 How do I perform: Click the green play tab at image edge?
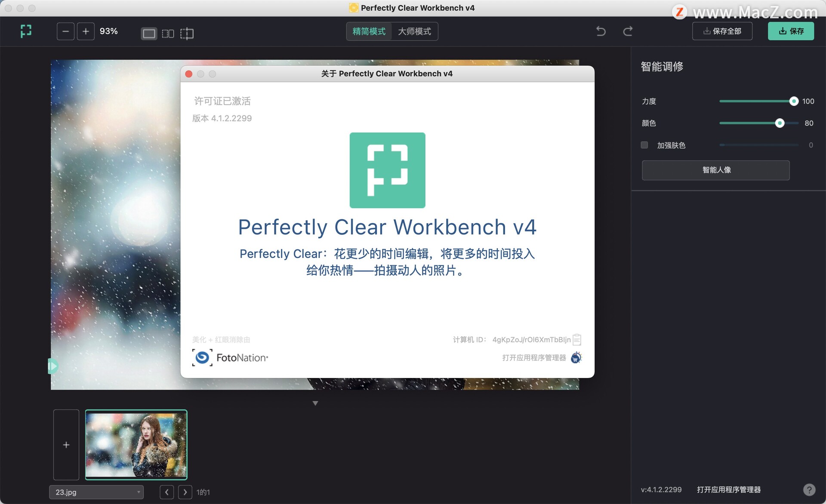point(52,366)
